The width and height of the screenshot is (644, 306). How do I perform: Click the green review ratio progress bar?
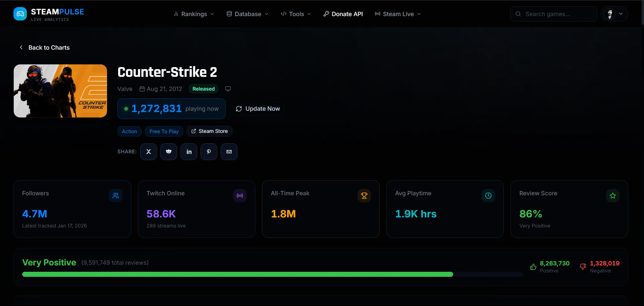pos(237,274)
